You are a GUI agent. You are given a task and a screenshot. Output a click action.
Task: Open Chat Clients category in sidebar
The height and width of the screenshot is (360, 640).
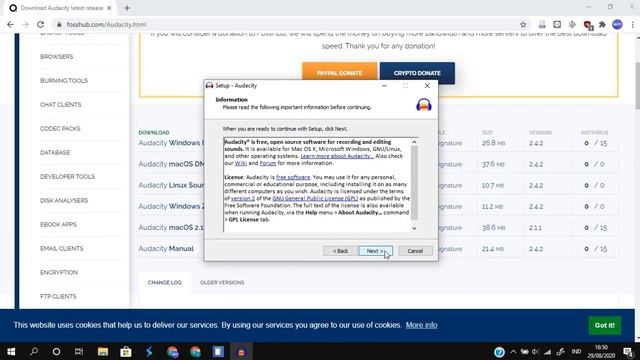tap(61, 104)
